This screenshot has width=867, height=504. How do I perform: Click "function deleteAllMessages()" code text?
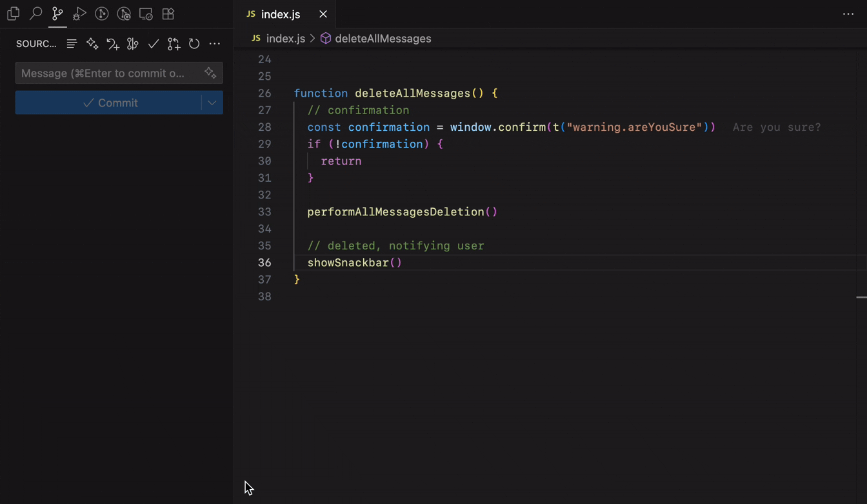388,93
